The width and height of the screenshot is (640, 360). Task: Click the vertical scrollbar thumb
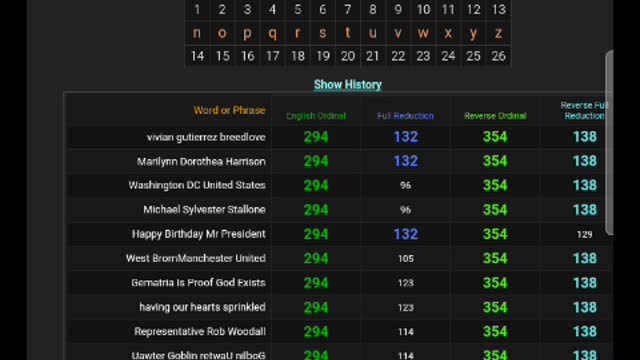pos(609,143)
